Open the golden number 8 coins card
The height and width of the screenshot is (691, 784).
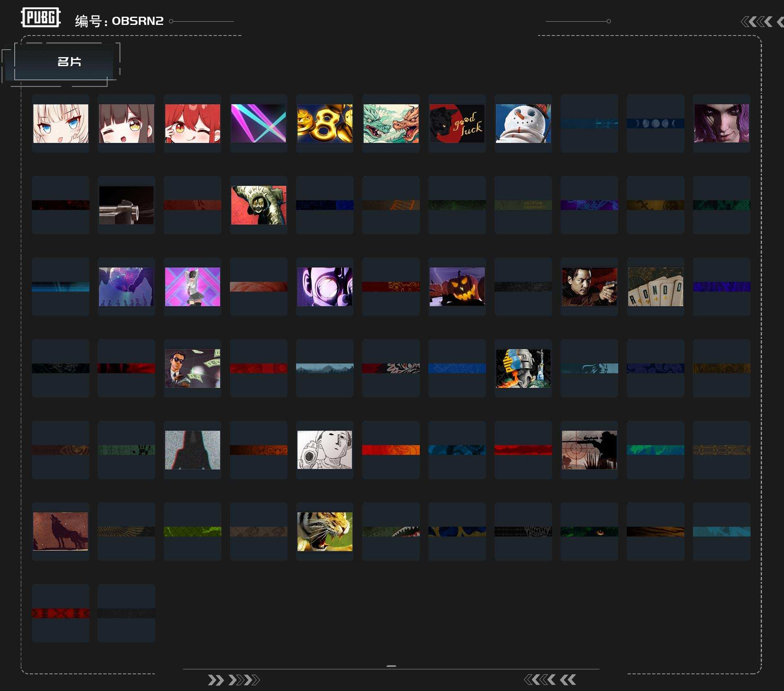(x=325, y=123)
